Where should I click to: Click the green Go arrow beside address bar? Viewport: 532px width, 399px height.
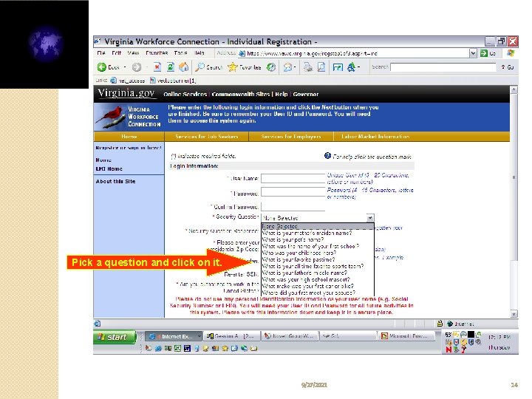tap(484, 53)
